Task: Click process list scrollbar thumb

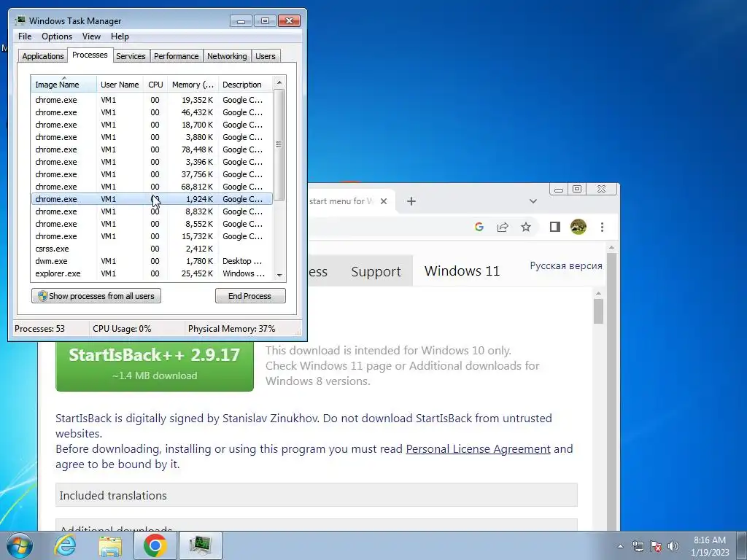Action: click(x=279, y=144)
